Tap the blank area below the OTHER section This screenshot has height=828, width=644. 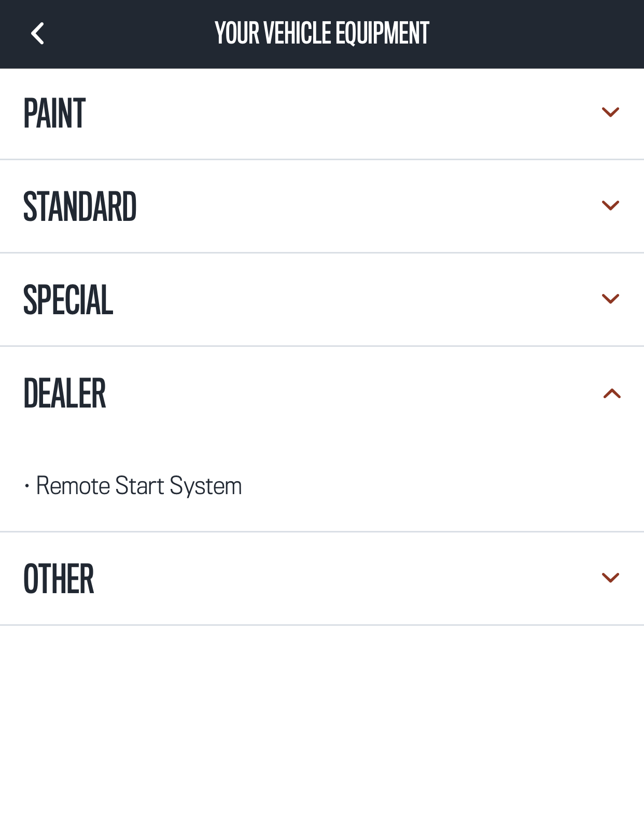(322, 726)
